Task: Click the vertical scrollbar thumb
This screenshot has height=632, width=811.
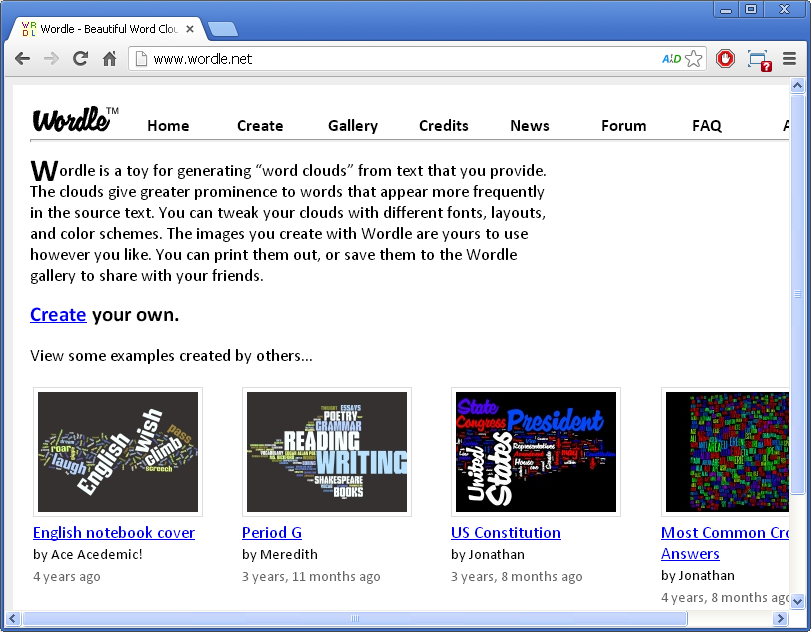Action: coord(797,293)
